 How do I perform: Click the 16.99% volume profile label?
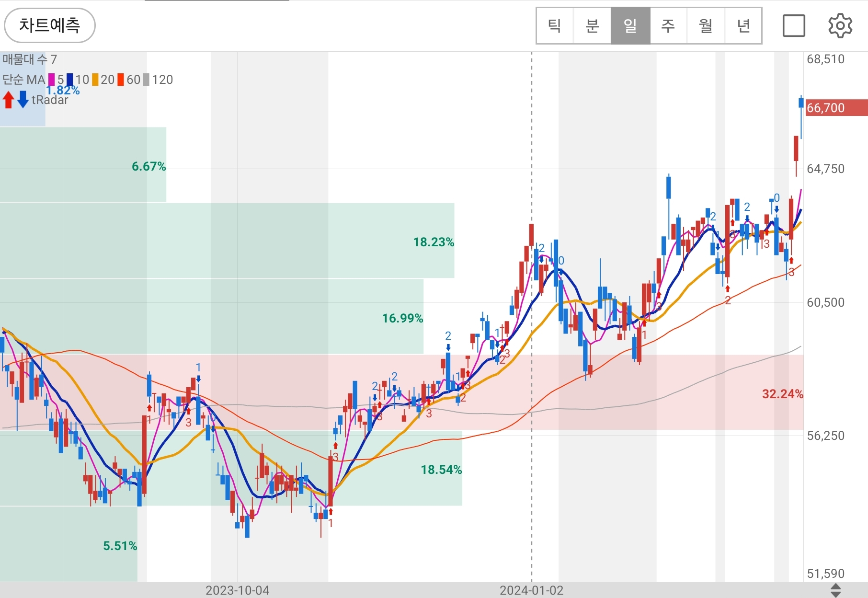point(402,318)
